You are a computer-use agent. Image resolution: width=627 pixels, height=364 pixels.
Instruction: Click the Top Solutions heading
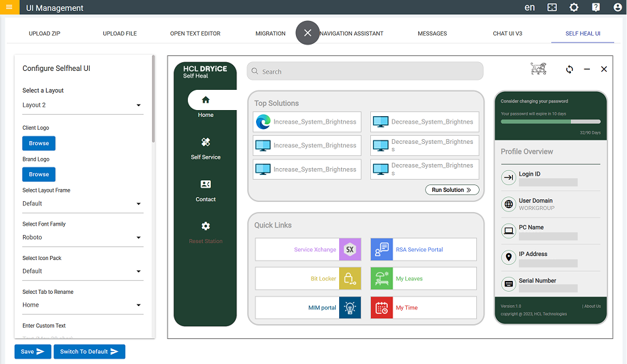tap(276, 103)
